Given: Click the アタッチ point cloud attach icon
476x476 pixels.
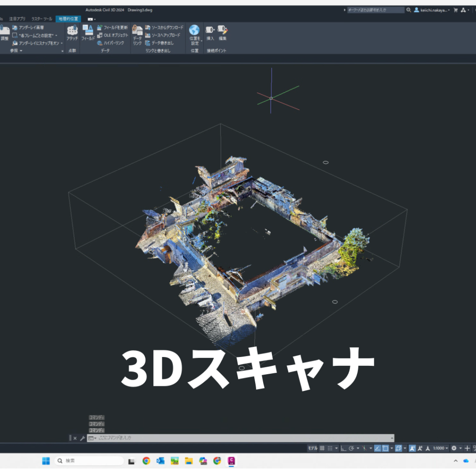Looking at the screenshot, I should point(72,32).
